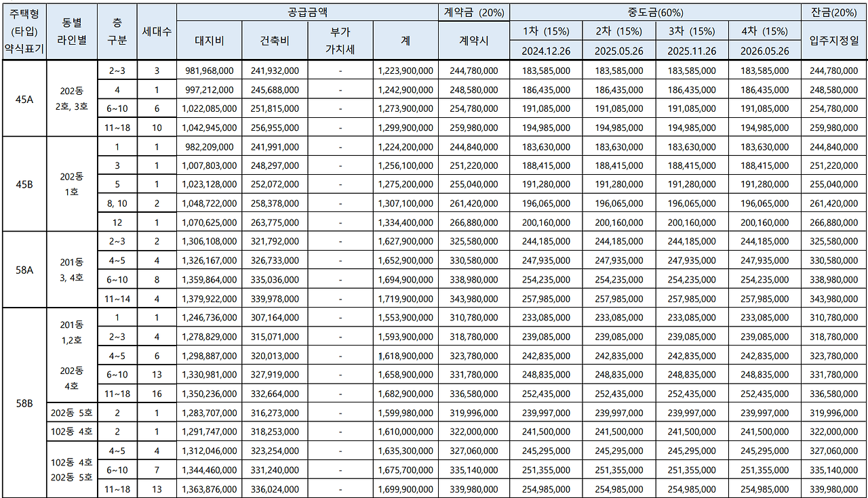This screenshot has width=868, height=498.
Task: Click the floor cell 8, 10
Action: 117,203
